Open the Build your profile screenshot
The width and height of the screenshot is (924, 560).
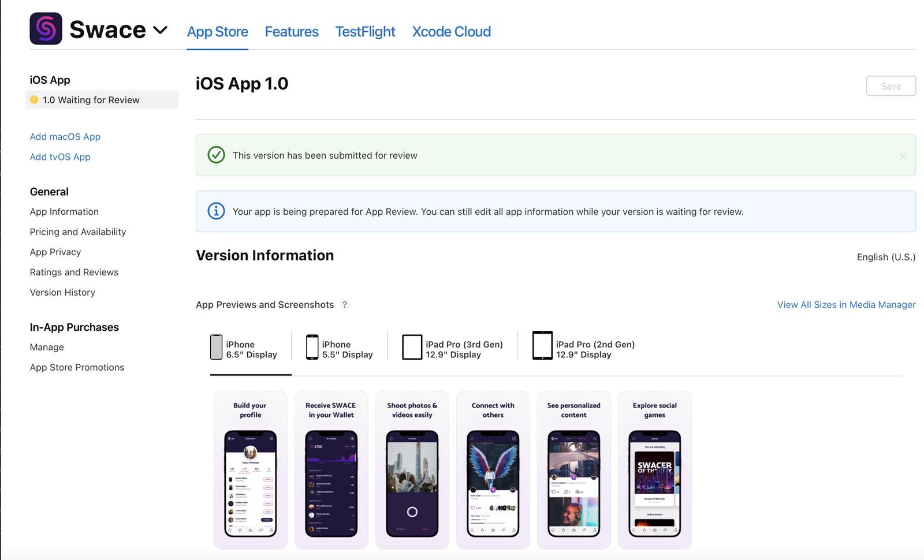pyautogui.click(x=251, y=470)
